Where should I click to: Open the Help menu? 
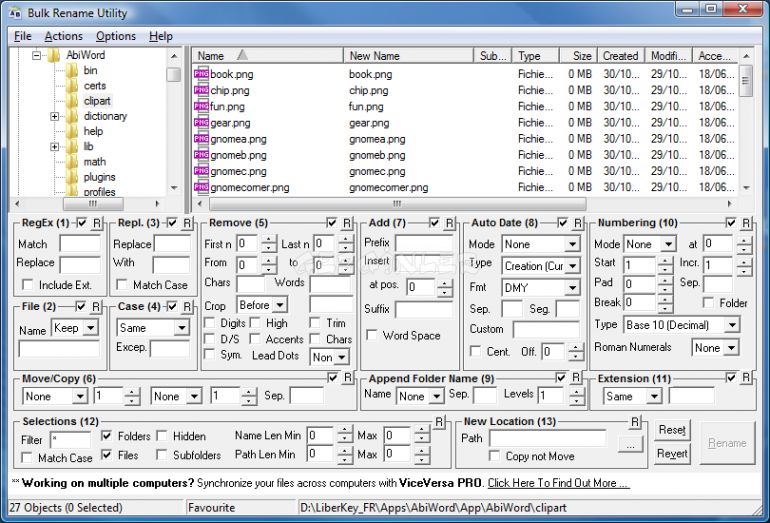(161, 36)
